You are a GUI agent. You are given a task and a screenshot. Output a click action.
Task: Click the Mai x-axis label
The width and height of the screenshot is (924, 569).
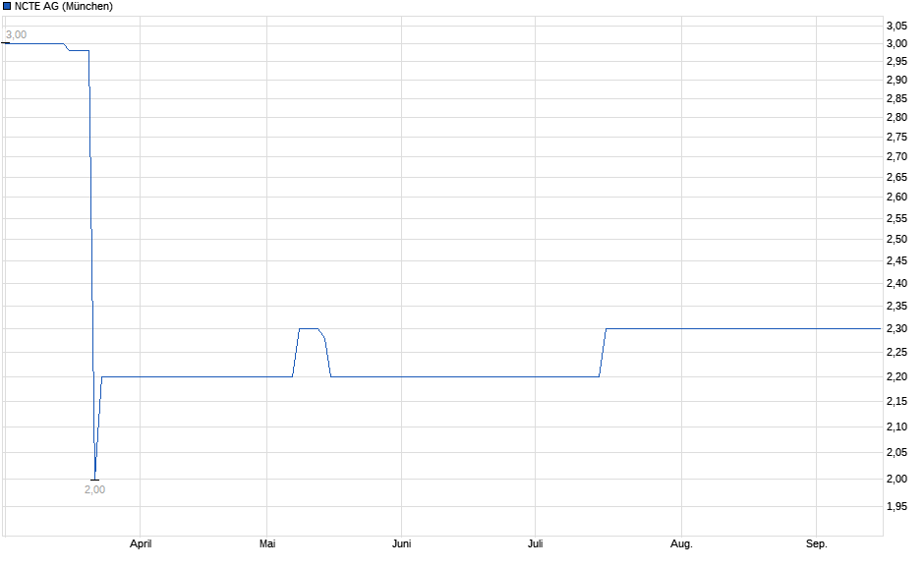pos(267,543)
